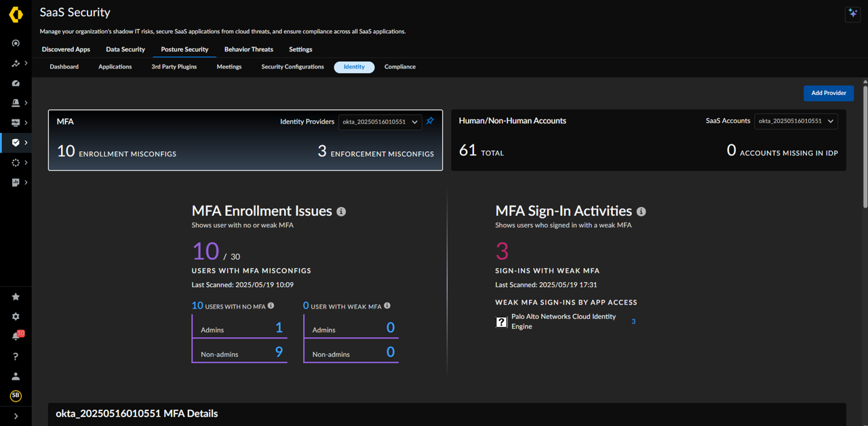This screenshot has height=426, width=868.
Task: Click the Cloud Identity Engine sign-in count 3
Action: pyautogui.click(x=633, y=322)
